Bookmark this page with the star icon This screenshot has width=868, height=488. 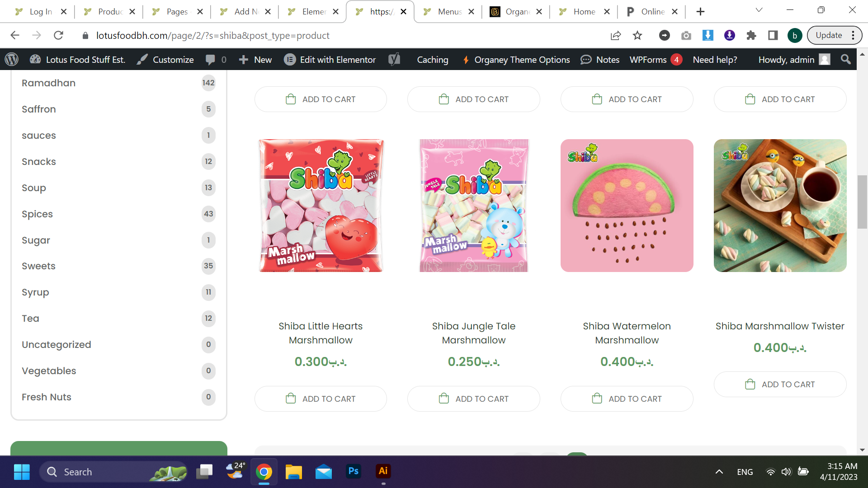(x=637, y=35)
